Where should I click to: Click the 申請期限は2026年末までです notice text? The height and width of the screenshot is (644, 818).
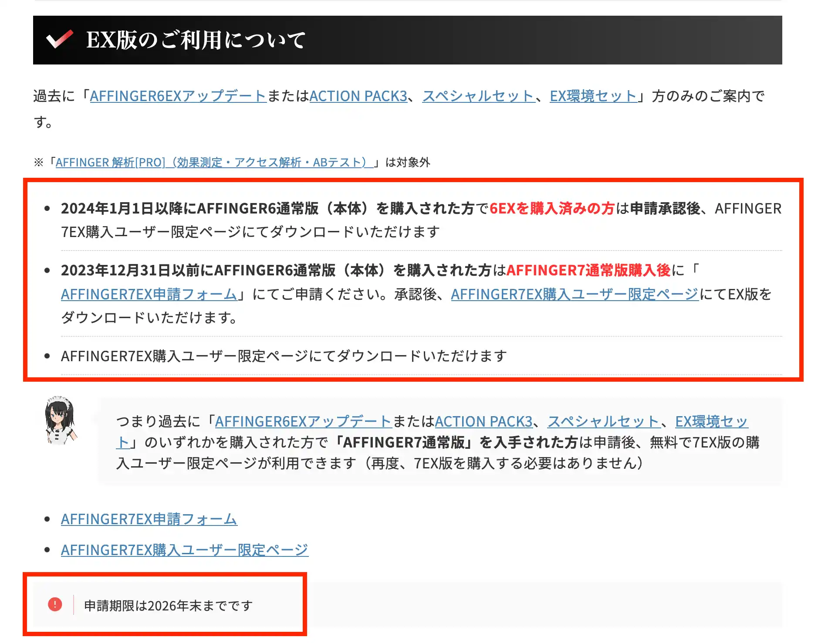tap(168, 606)
